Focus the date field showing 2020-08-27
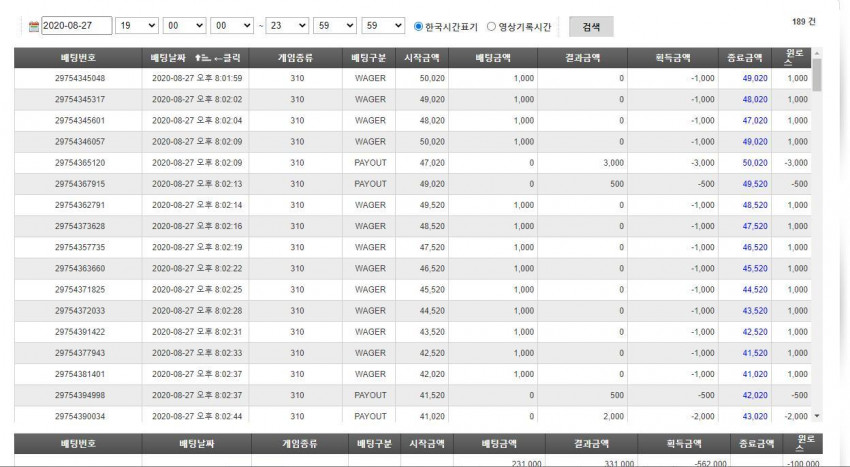Viewport: 850px width, 467px height. pyautogui.click(x=76, y=25)
